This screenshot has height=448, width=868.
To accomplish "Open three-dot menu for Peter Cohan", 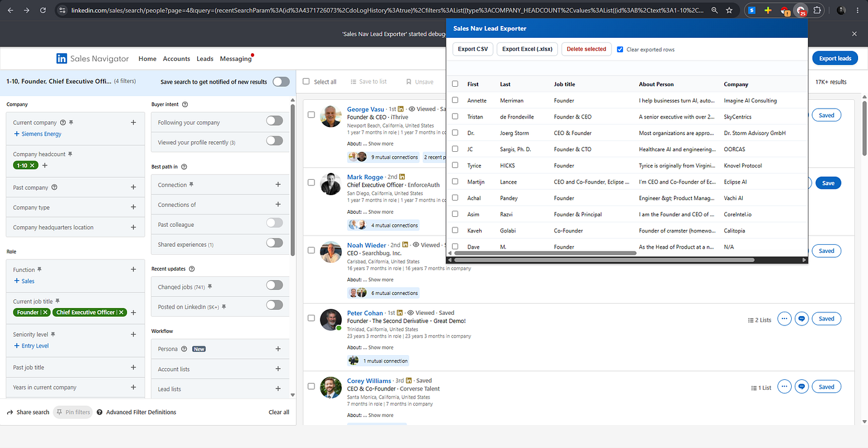I will (x=784, y=318).
